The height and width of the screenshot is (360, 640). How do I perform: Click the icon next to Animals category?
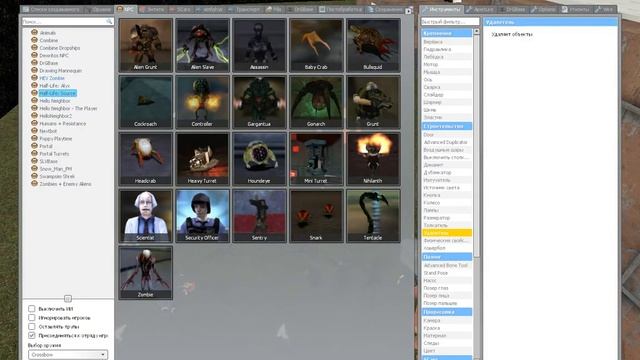(x=34, y=32)
